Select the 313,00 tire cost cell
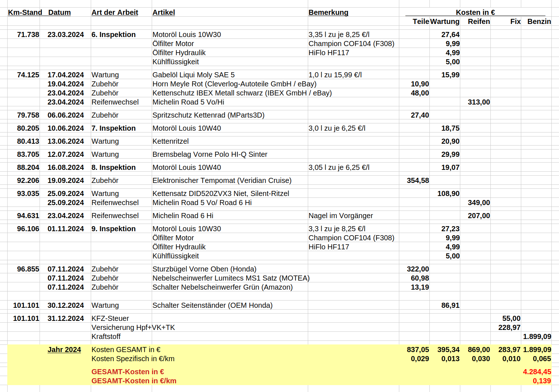This screenshot has width=559, height=392. 478,102
